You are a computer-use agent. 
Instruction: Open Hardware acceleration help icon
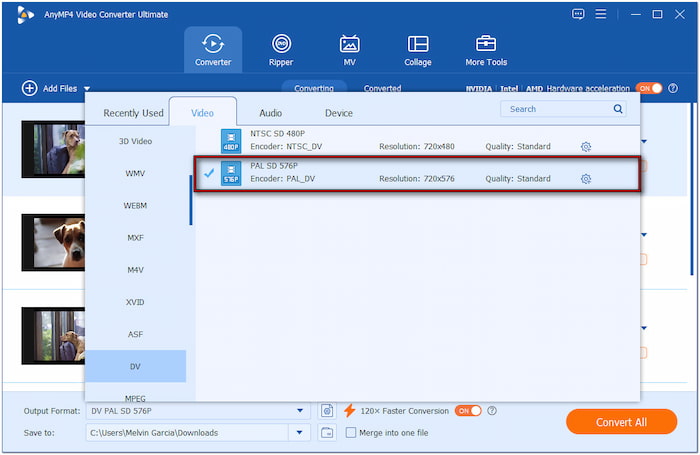pyautogui.click(x=673, y=88)
